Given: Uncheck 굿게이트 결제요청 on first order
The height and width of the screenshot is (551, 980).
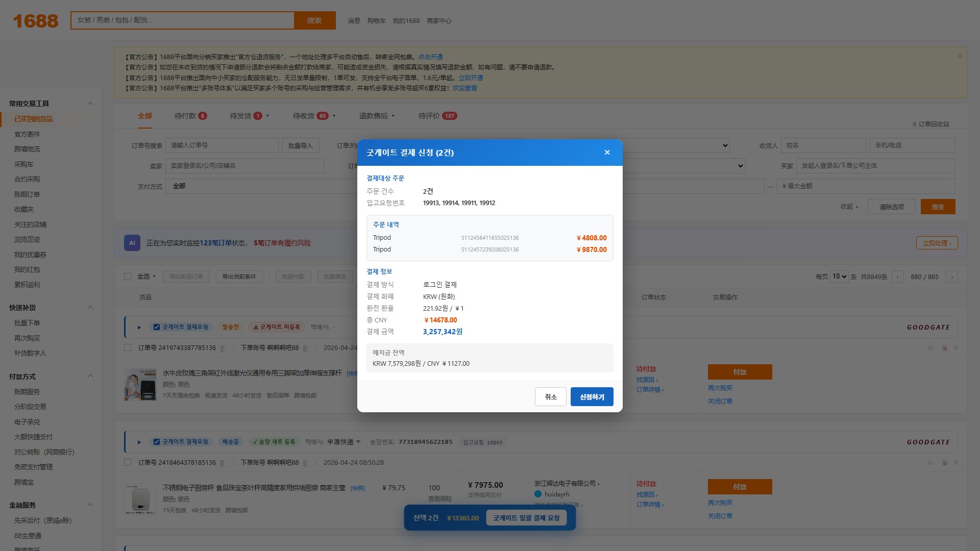Looking at the screenshot, I should click(x=157, y=327).
